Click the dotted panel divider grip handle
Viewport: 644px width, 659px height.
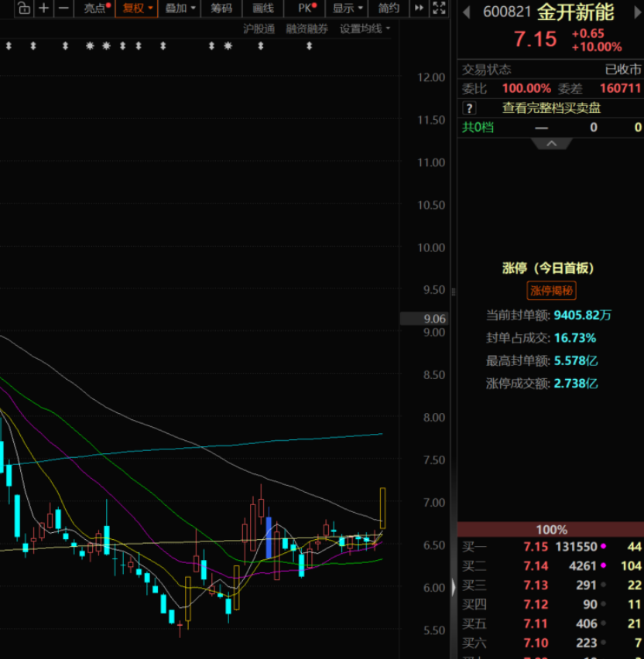(454, 292)
